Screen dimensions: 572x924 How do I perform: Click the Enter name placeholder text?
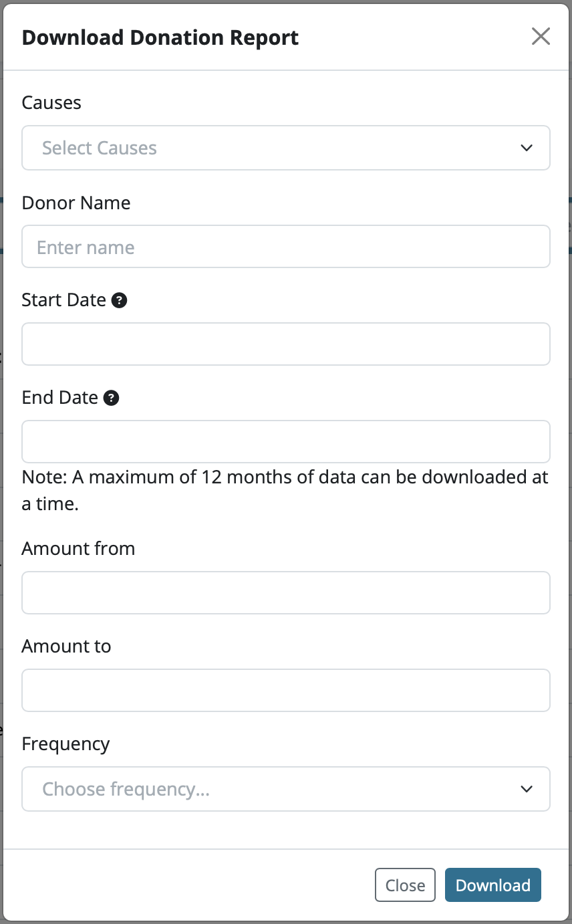pyautogui.click(x=86, y=247)
